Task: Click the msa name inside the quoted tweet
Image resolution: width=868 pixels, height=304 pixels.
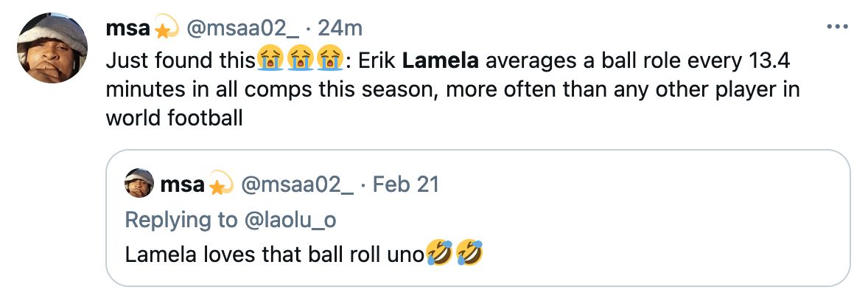Action: pyautogui.click(x=182, y=184)
